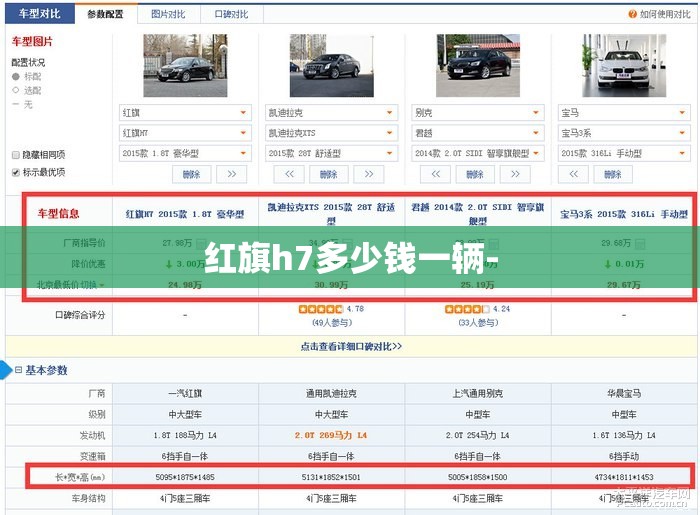700x515 pixels.
Task: Expand the 红旗H7 series dropdown
Action: point(185,133)
